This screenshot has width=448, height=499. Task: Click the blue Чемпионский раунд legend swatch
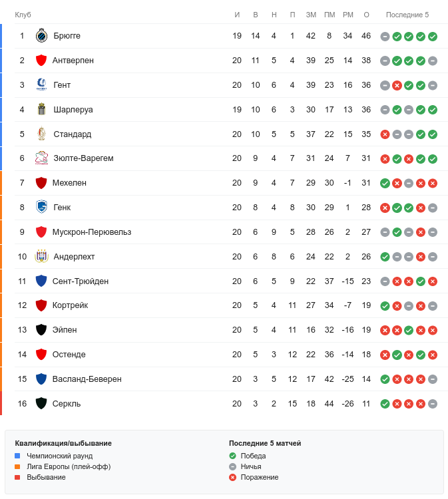tap(18, 456)
